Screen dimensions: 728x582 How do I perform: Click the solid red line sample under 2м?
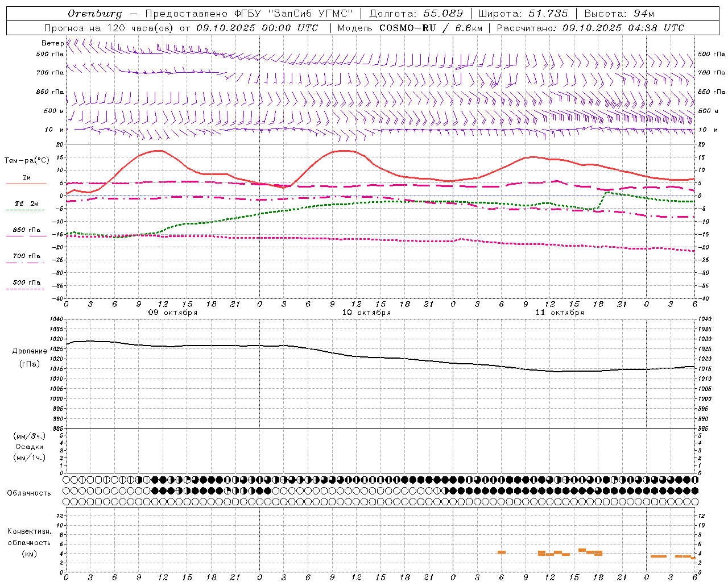pos(26,184)
